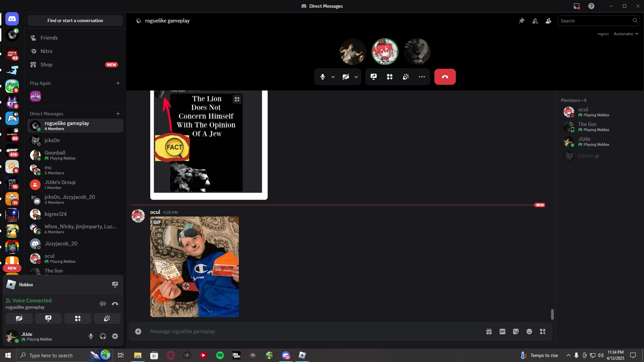This screenshot has width=644, height=362.
Task: Open the emoji picker
Action: coord(529,331)
